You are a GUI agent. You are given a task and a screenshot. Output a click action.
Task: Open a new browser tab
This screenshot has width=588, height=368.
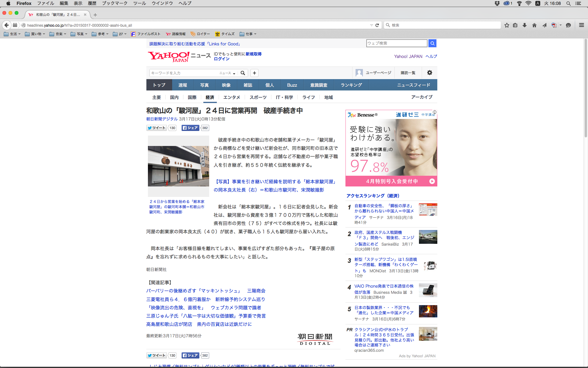pos(95,15)
